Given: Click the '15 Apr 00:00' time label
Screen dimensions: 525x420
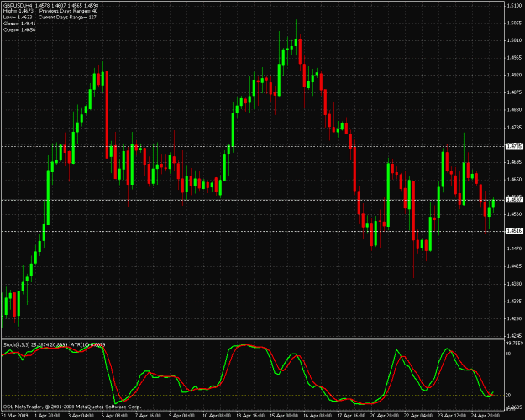Looking at the screenshot, I should coord(284,416).
